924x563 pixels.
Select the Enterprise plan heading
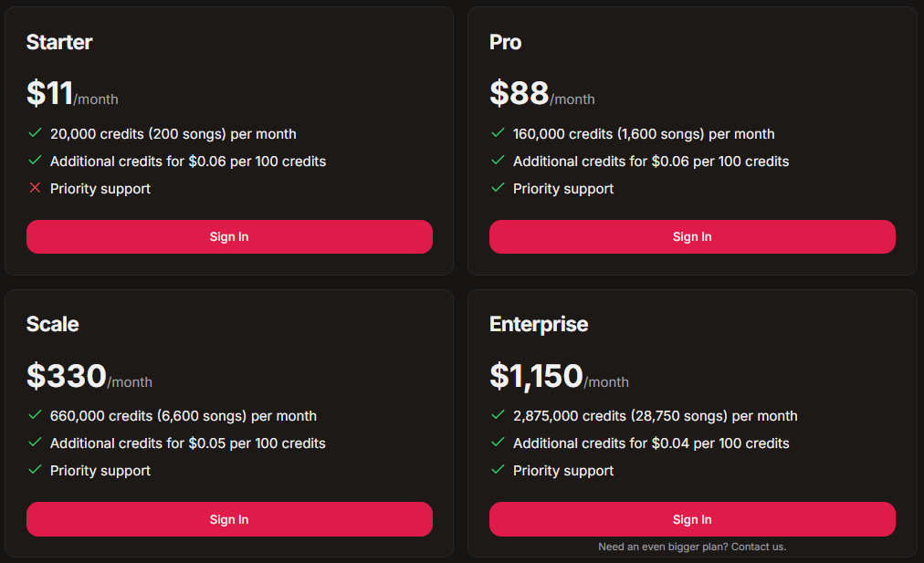click(x=539, y=325)
